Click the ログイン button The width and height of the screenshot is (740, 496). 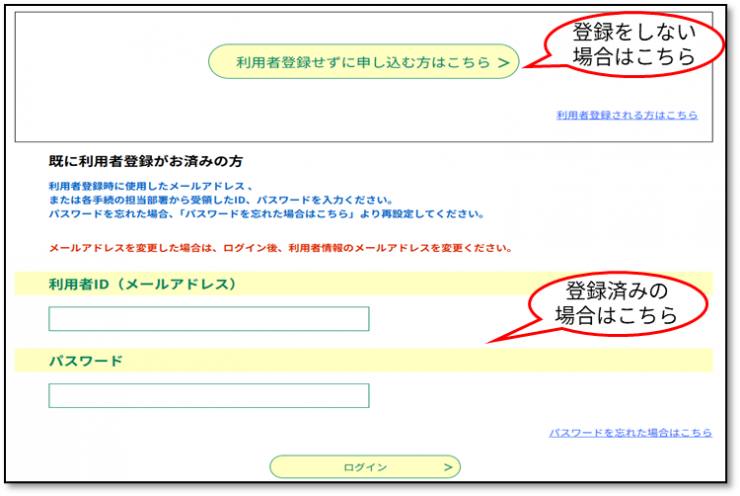[365, 467]
